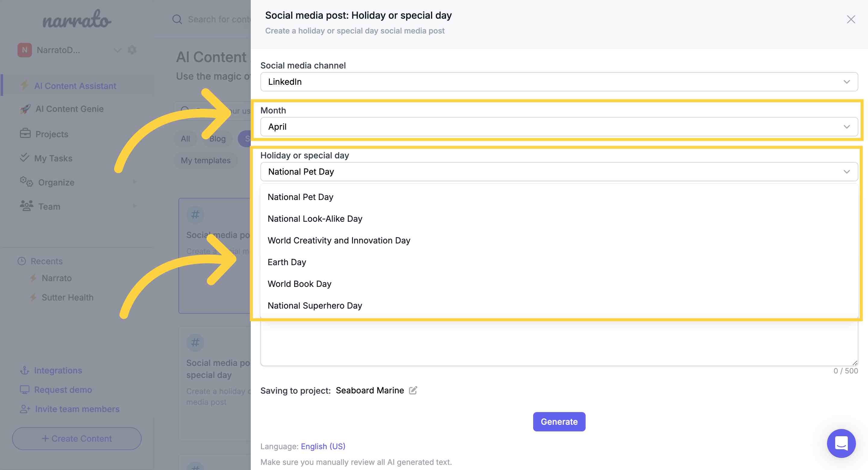Select the All filter tab
868x470 pixels.
point(185,138)
